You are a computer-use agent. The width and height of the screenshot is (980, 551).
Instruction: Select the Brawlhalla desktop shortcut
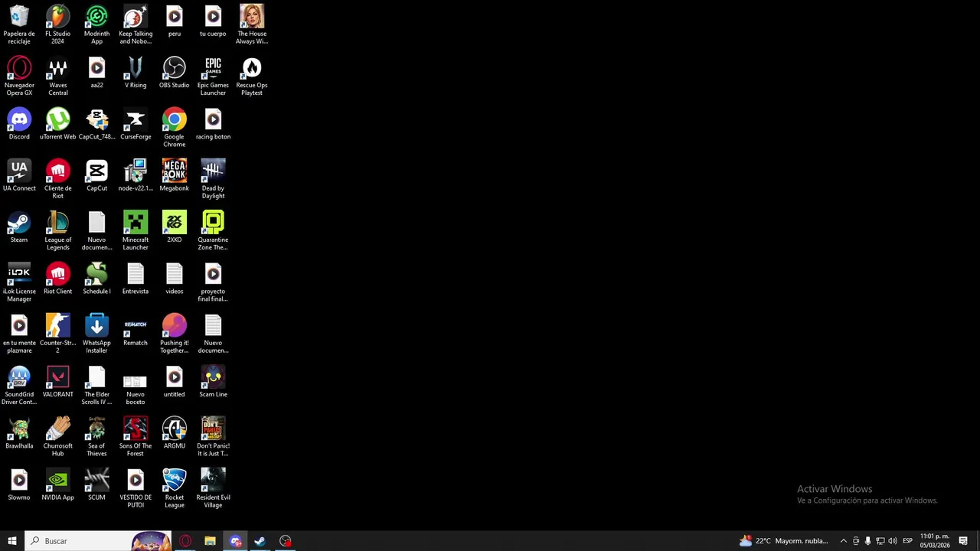pyautogui.click(x=19, y=432)
